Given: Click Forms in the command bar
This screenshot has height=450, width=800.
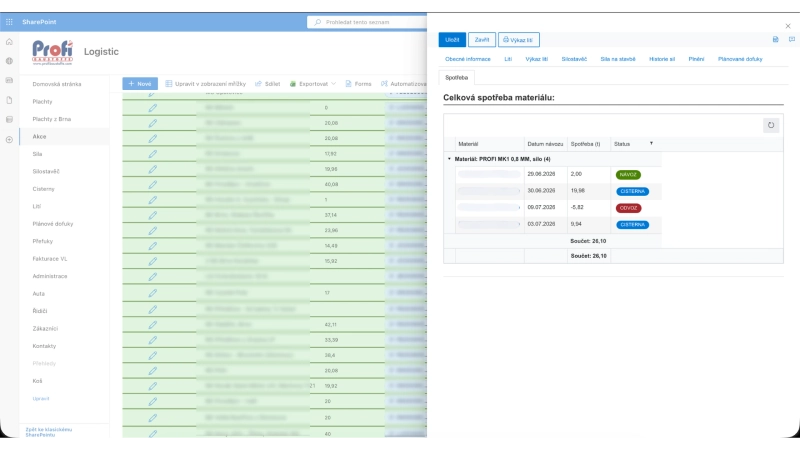Looking at the screenshot, I should [x=358, y=84].
